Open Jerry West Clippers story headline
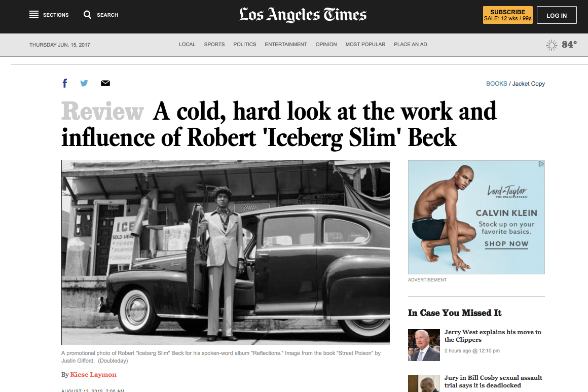The image size is (588, 392). [x=493, y=336]
